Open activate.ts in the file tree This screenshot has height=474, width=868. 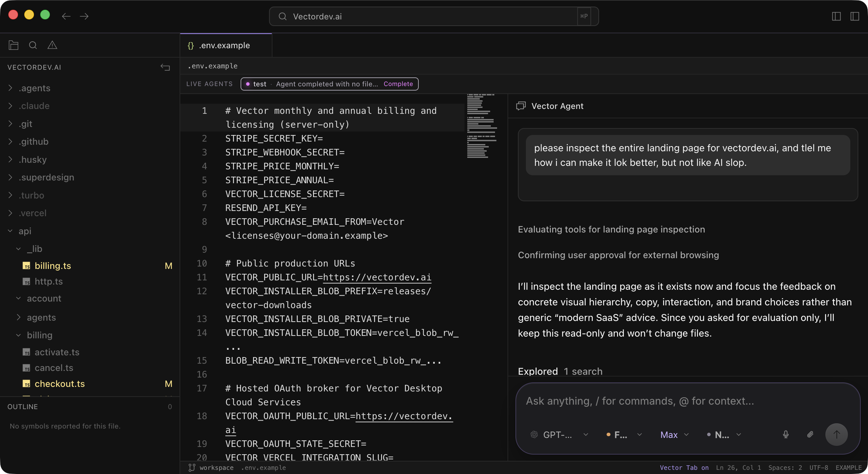tap(57, 352)
